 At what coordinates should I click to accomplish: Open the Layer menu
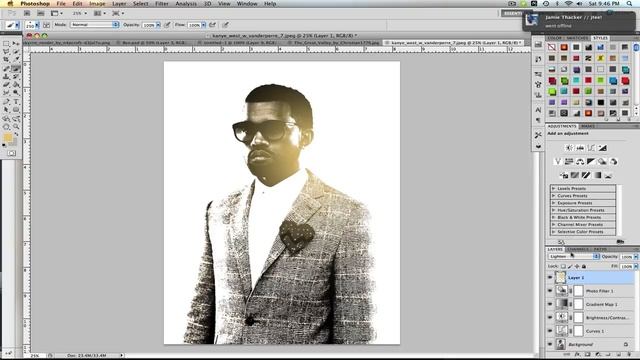(x=119, y=4)
